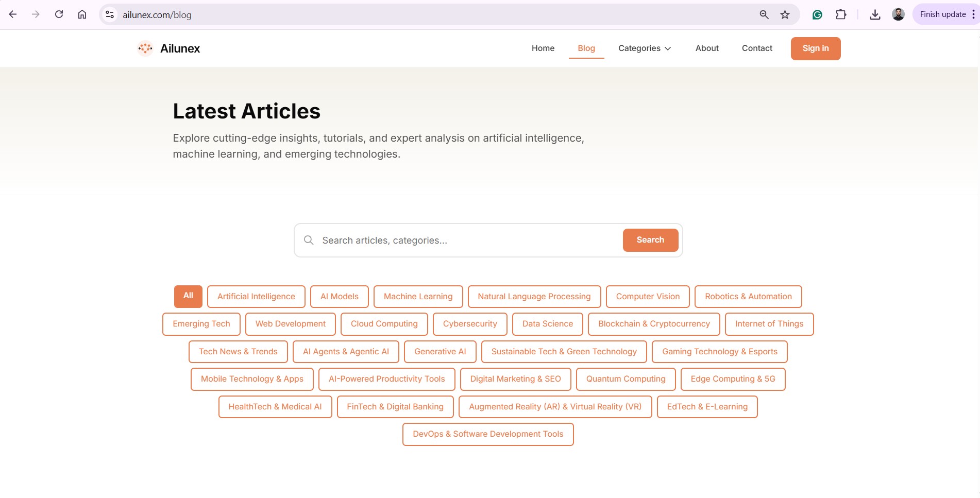The image size is (980, 498).
Task: Open the Blog nav tab
Action: [586, 48]
